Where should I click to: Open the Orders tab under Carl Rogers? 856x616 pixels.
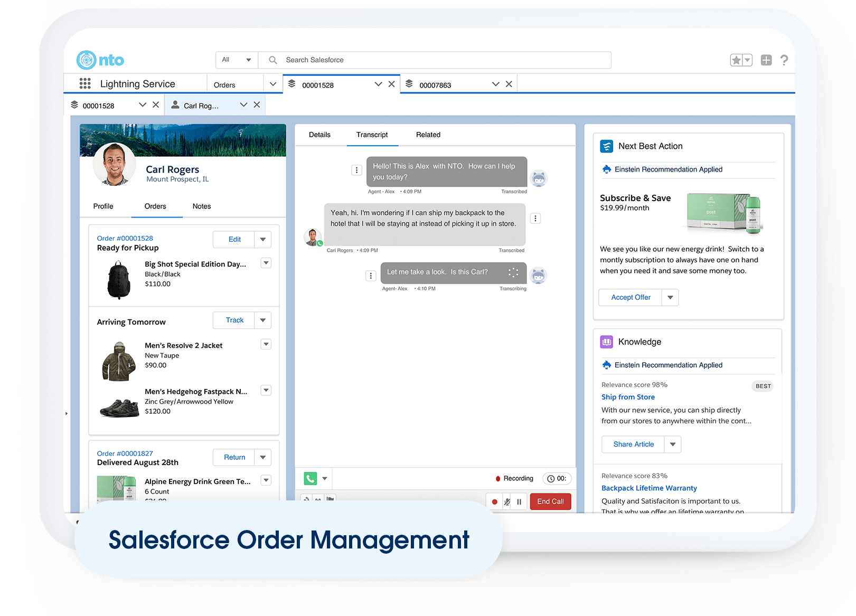[x=155, y=206]
